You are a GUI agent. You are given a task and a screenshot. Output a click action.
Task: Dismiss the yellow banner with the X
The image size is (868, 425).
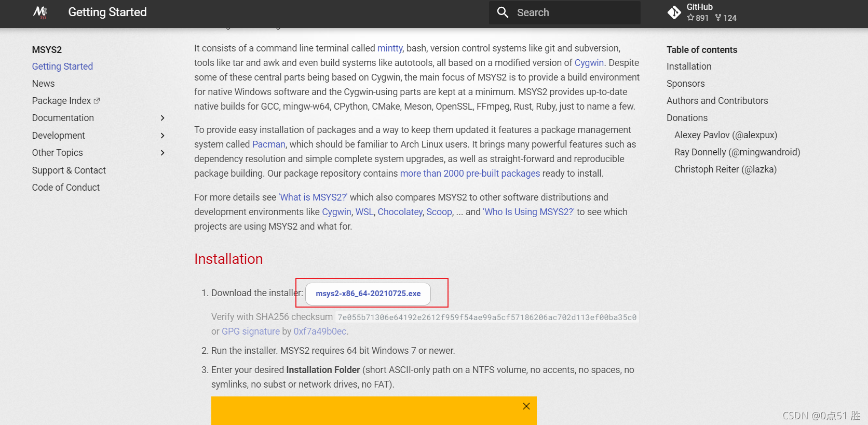(x=526, y=406)
